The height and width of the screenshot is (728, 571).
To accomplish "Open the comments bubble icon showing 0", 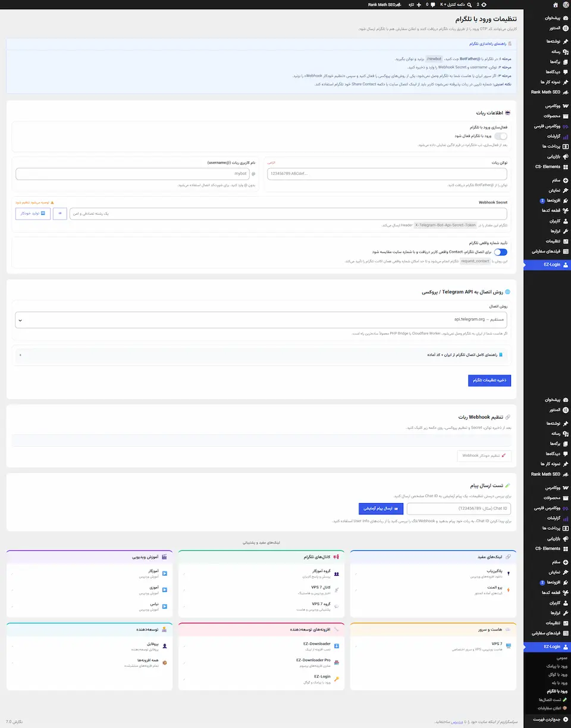I will point(434,4).
